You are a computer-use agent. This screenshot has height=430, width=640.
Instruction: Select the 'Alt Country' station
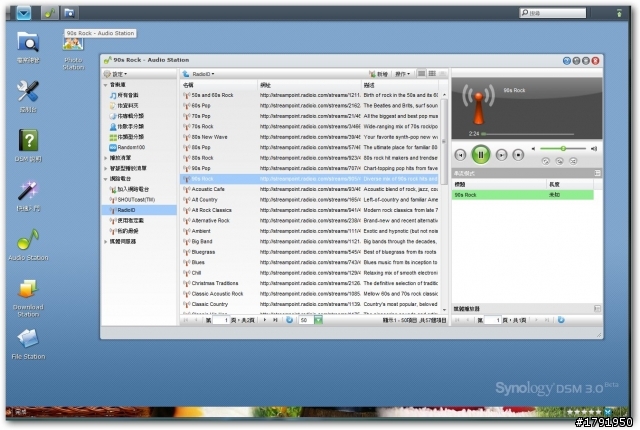(x=310, y=200)
